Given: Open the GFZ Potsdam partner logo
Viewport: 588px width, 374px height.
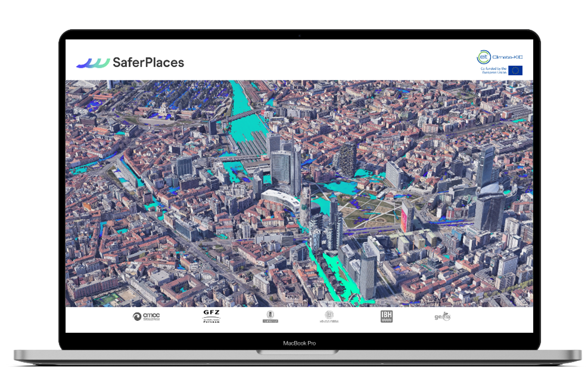Looking at the screenshot, I should (x=211, y=316).
